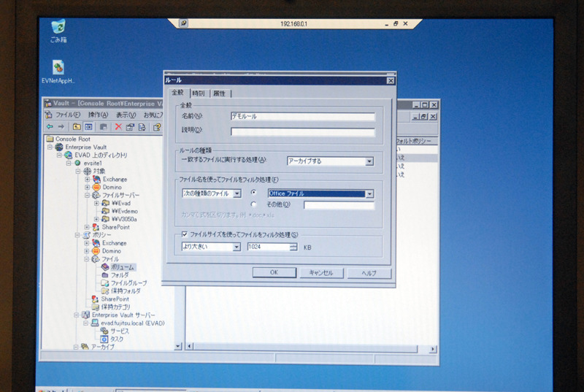Open the 操作(A) menu
Image resolution: width=584 pixels, height=392 pixels.
[99, 115]
